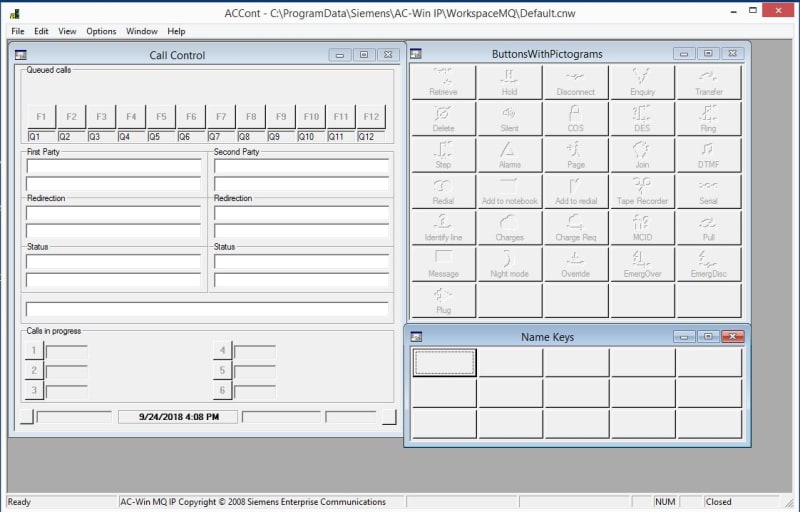Click the Transfer pictogram button
The width and height of the screenshot is (800, 512).
pos(709,82)
